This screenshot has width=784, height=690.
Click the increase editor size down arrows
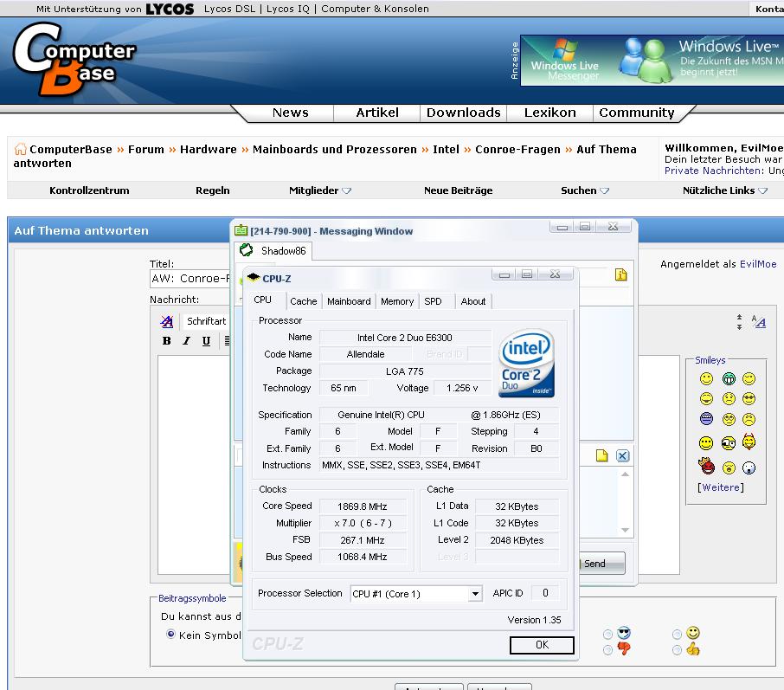pos(740,326)
